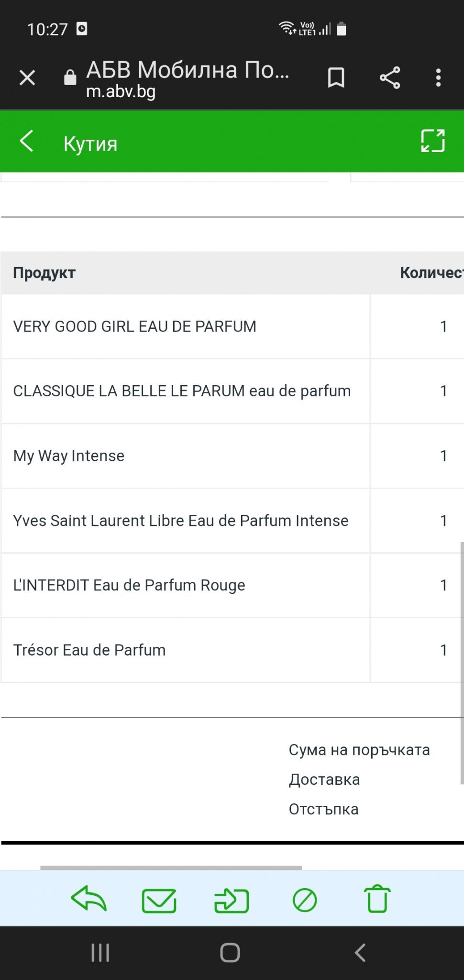Close the browser tab with the X
Screen dimensions: 464x980
point(27,78)
